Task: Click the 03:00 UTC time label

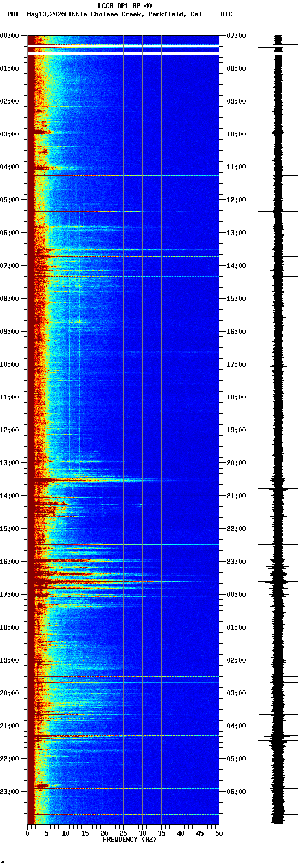Action: [x=236, y=693]
